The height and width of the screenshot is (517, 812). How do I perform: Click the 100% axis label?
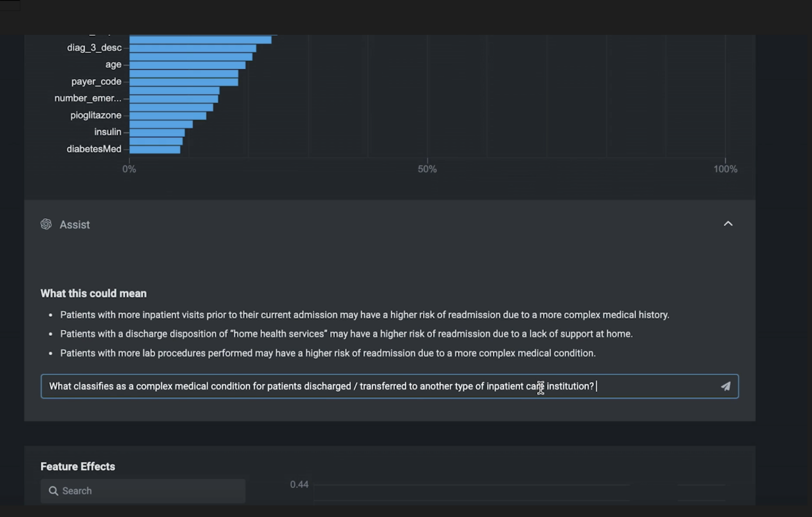pyautogui.click(x=725, y=169)
